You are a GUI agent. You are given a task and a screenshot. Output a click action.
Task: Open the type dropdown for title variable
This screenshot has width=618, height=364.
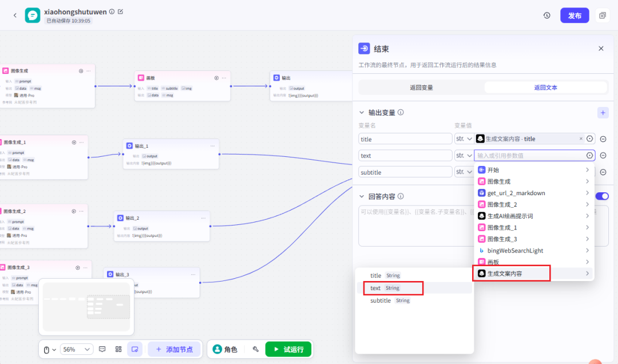(464, 139)
